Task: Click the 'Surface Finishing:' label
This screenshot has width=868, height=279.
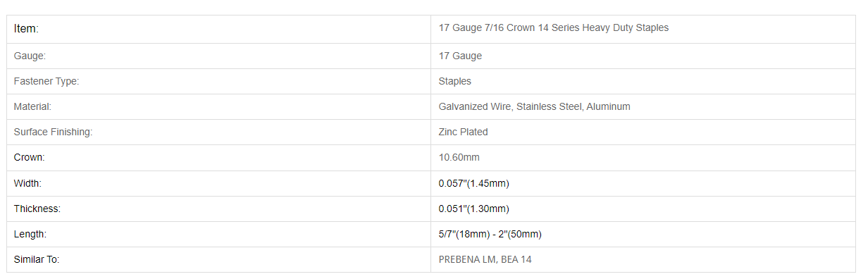Action: (x=54, y=132)
